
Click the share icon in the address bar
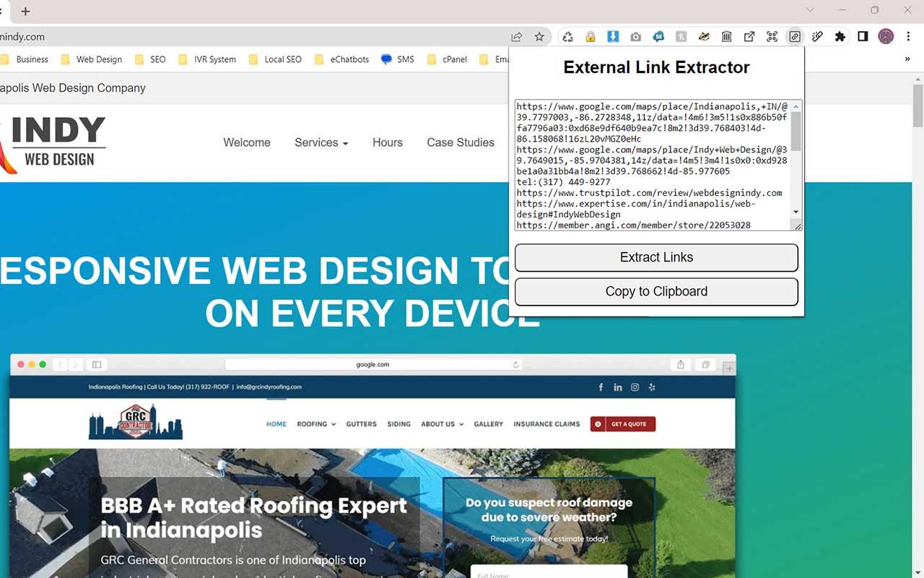tap(517, 36)
